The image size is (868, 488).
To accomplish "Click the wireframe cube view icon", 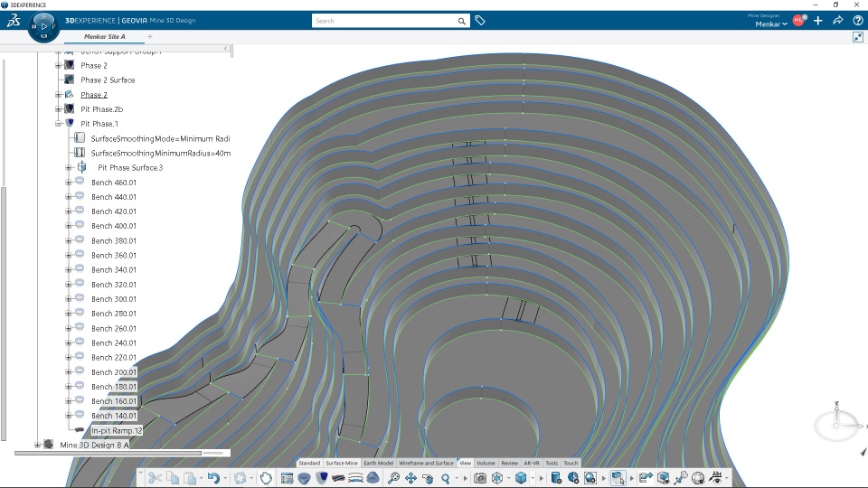I will pyautogui.click(x=497, y=478).
